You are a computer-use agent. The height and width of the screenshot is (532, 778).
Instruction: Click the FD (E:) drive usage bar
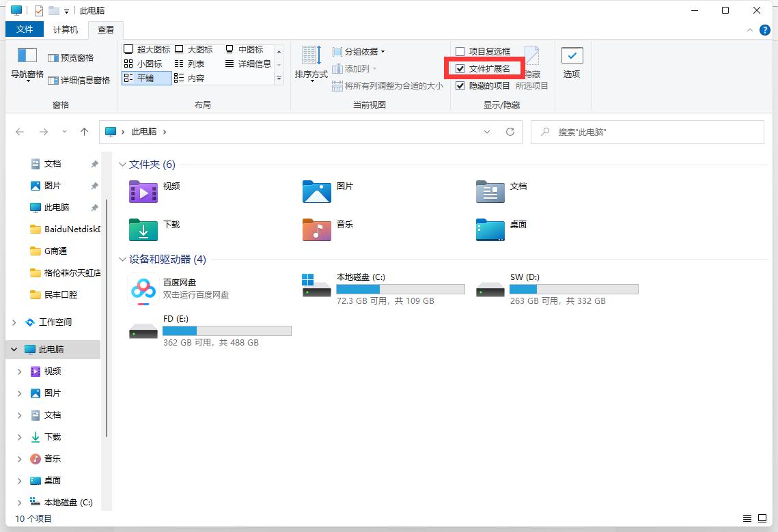[227, 331]
